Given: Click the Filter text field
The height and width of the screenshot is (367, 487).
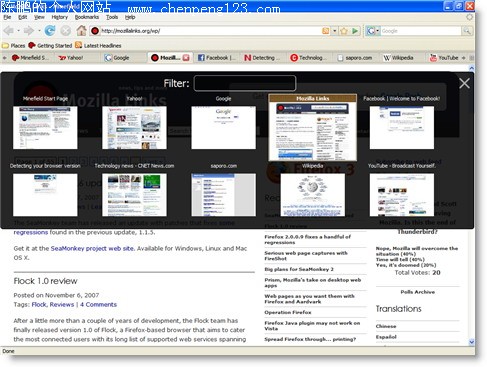Looking at the screenshot, I should pyautogui.click(x=245, y=83).
